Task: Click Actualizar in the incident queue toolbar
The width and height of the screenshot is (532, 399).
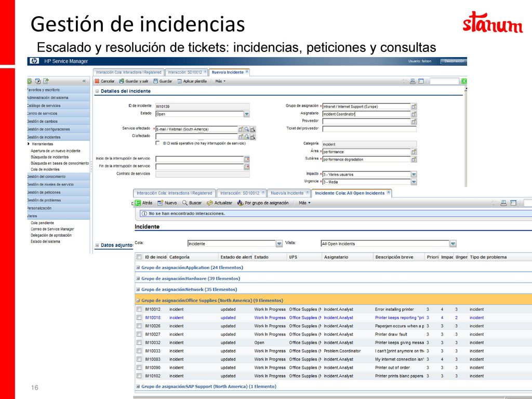Action: (220, 203)
